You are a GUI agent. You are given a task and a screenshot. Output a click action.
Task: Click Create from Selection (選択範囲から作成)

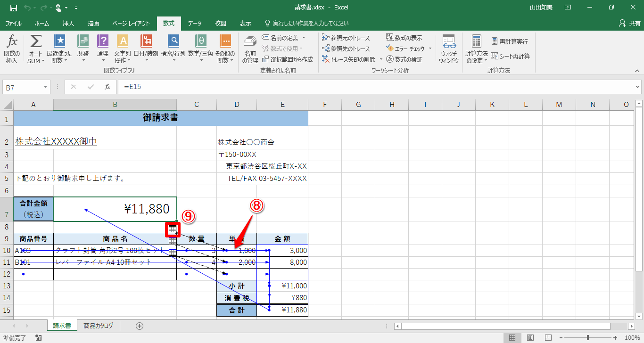click(288, 59)
